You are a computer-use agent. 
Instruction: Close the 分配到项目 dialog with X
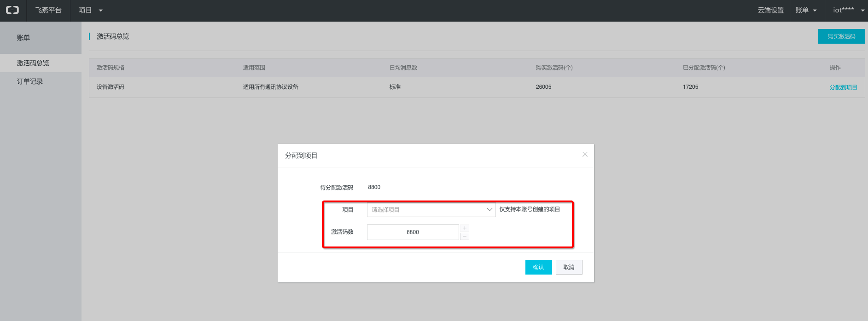click(585, 155)
